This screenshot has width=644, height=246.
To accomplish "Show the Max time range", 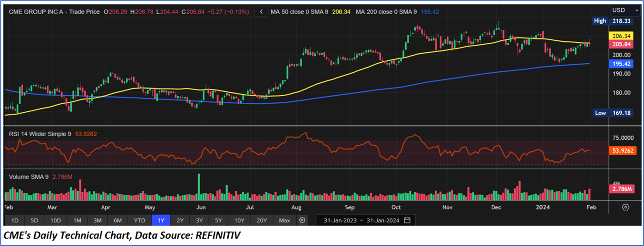I will click(x=284, y=220).
